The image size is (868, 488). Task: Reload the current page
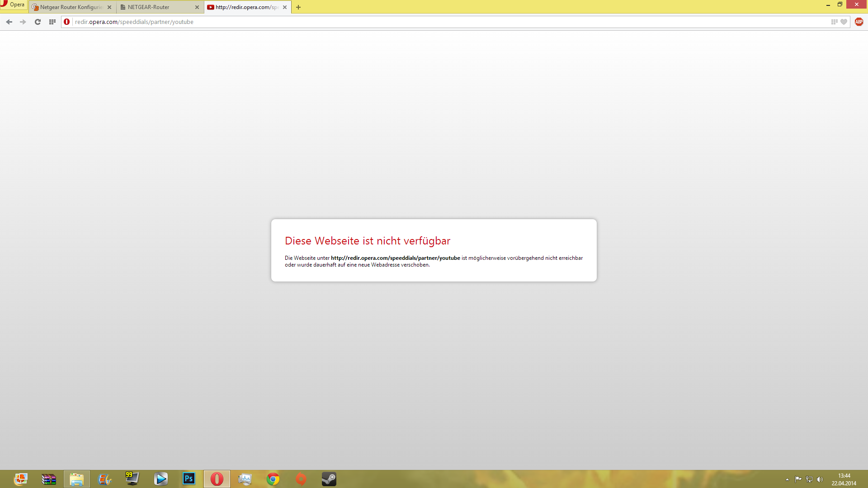(x=38, y=22)
